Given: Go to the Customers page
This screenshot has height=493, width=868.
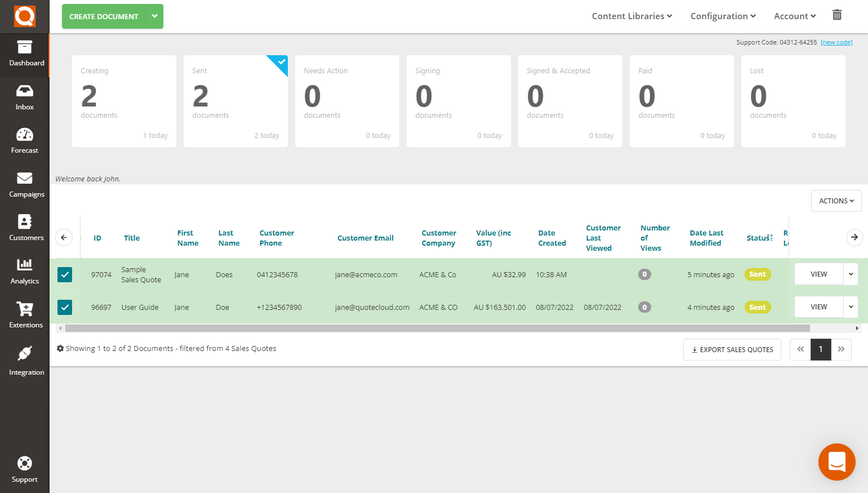Looking at the screenshot, I should point(24,228).
